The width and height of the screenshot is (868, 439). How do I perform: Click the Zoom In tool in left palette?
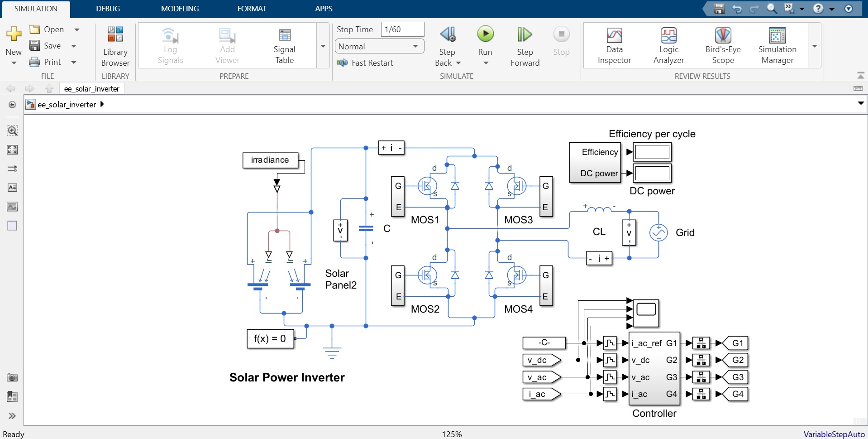tap(12, 131)
